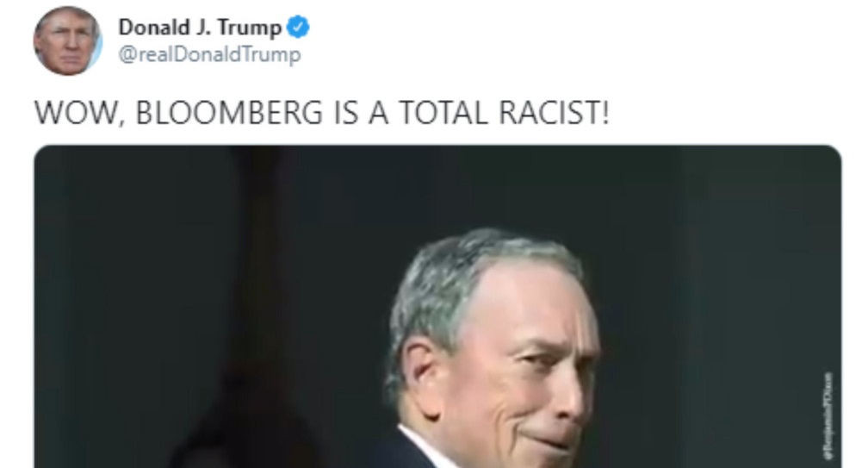Open Donald J. Trump display name link
This screenshot has width=868, height=468.
(201, 27)
